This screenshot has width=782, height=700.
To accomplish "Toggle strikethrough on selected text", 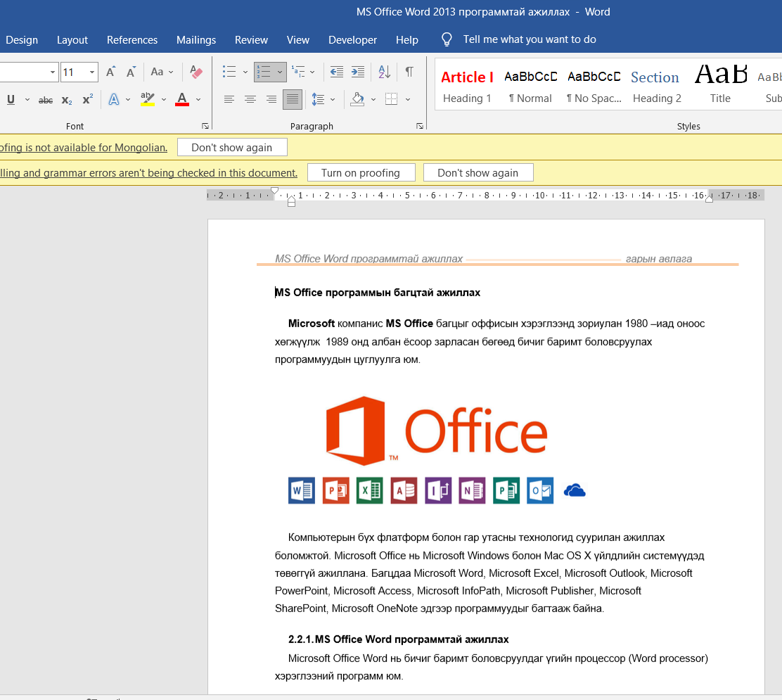I will [x=46, y=100].
